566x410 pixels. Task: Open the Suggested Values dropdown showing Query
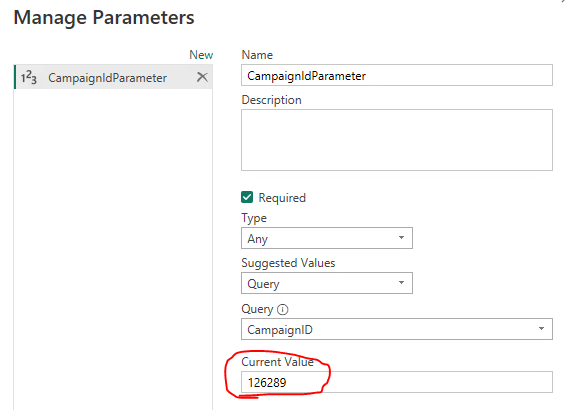point(327,283)
